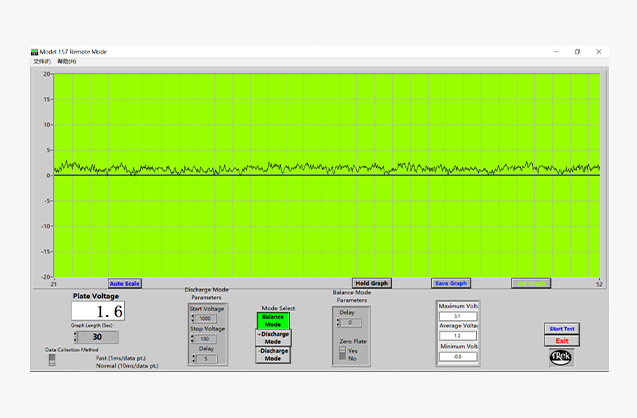The width and height of the screenshot is (637, 418).
Task: Toggle the Data Collection Method switch
Action: 53,360
